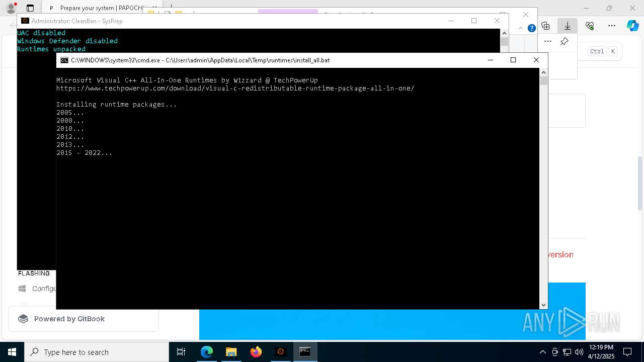This screenshot has height=362, width=644.
Task: Open Firefox from the taskbar
Action: (256, 352)
